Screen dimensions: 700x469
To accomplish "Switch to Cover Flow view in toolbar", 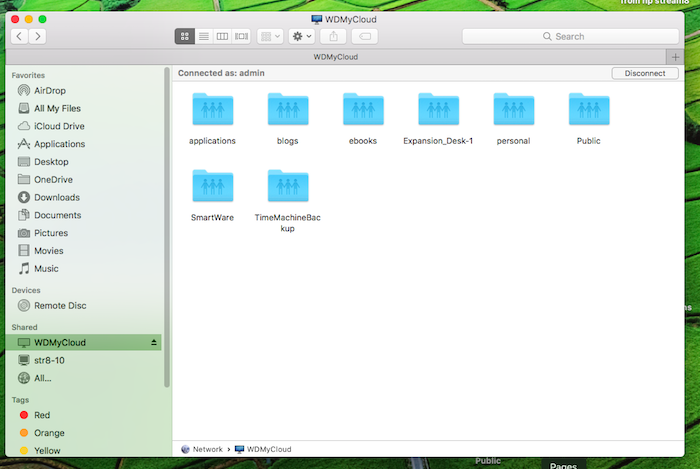I will (241, 37).
